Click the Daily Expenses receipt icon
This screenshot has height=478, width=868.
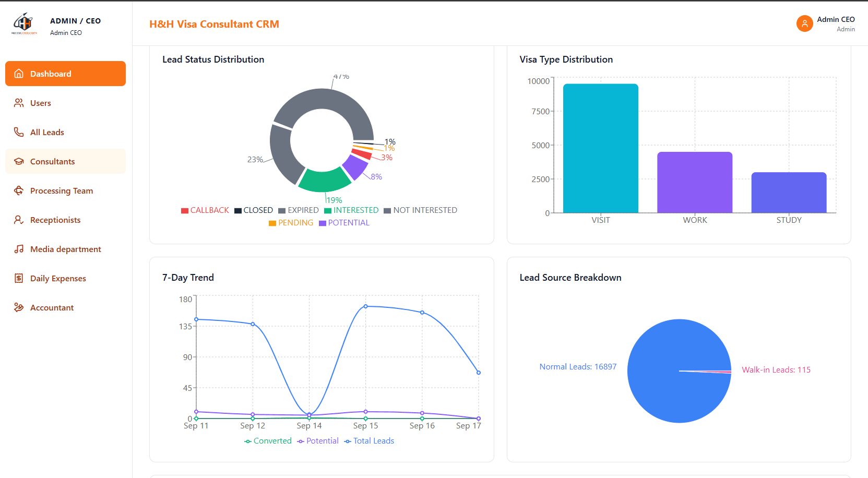(x=19, y=278)
